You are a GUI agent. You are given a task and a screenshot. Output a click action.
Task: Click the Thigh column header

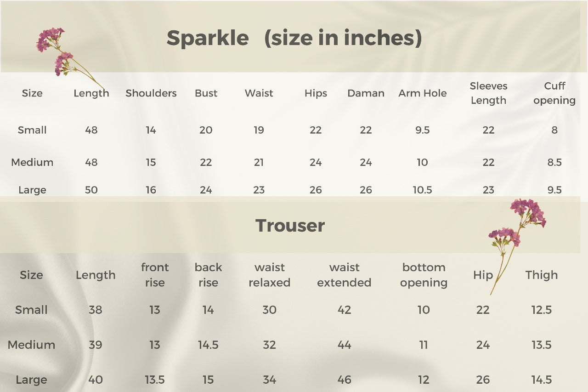coord(541,275)
